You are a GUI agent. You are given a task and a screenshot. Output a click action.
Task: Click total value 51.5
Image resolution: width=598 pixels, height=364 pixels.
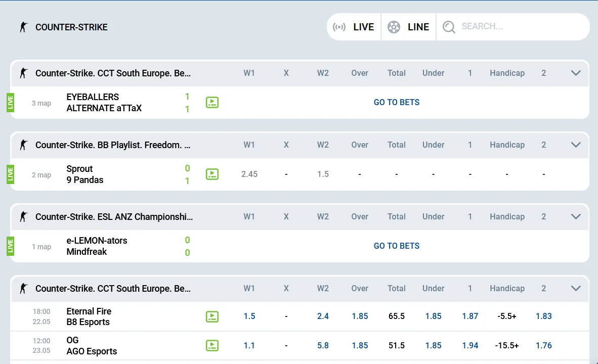[x=397, y=346]
